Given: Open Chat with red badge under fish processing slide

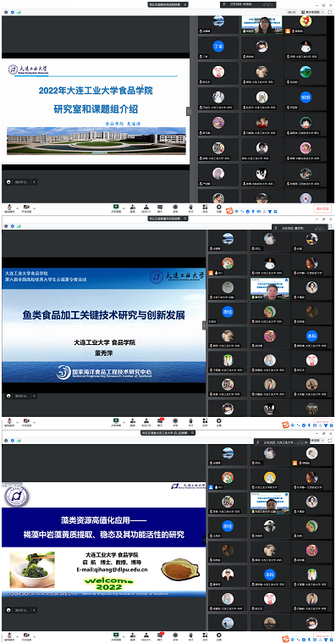Looking at the screenshot, I should coord(161,422).
